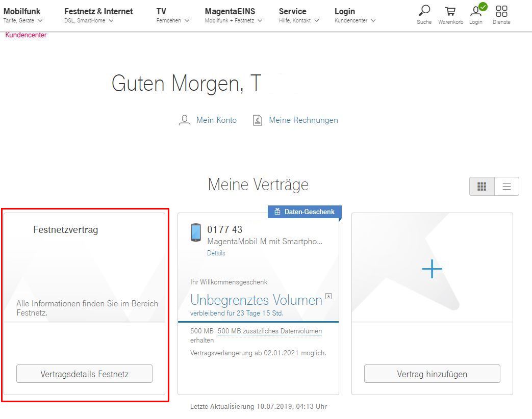Click the gift icon on Daten-Geschenk badge
This screenshot has height=419, width=532.
277,212
